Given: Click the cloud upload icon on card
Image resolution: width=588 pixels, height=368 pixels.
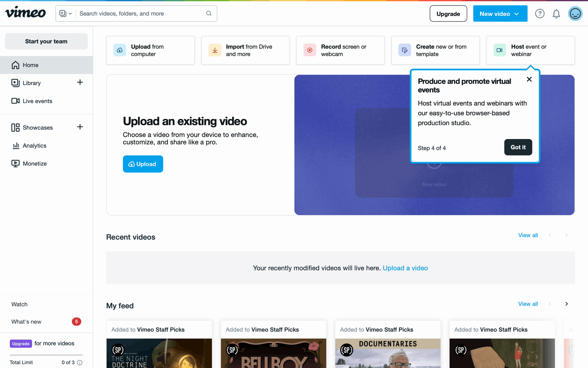Looking at the screenshot, I should (x=119, y=50).
